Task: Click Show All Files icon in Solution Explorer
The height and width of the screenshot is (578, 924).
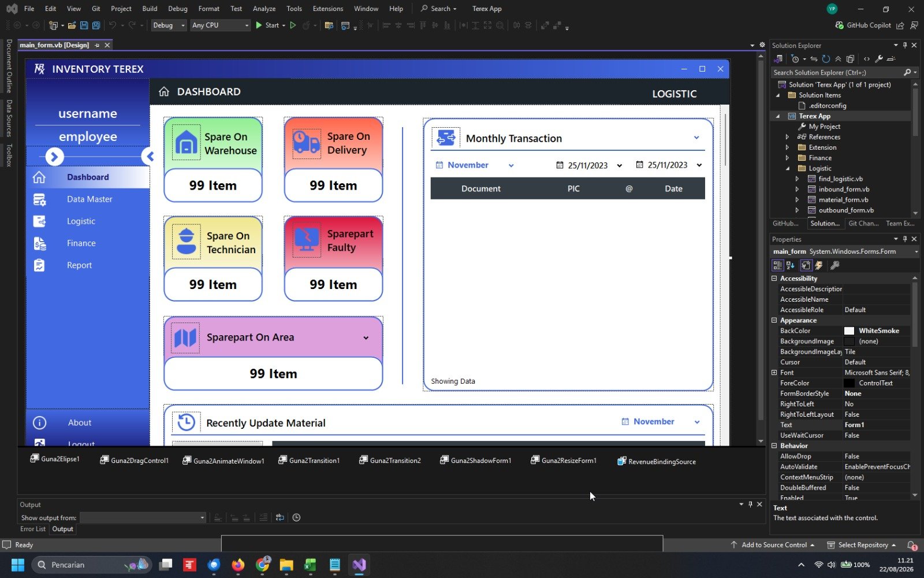Action: (850, 59)
